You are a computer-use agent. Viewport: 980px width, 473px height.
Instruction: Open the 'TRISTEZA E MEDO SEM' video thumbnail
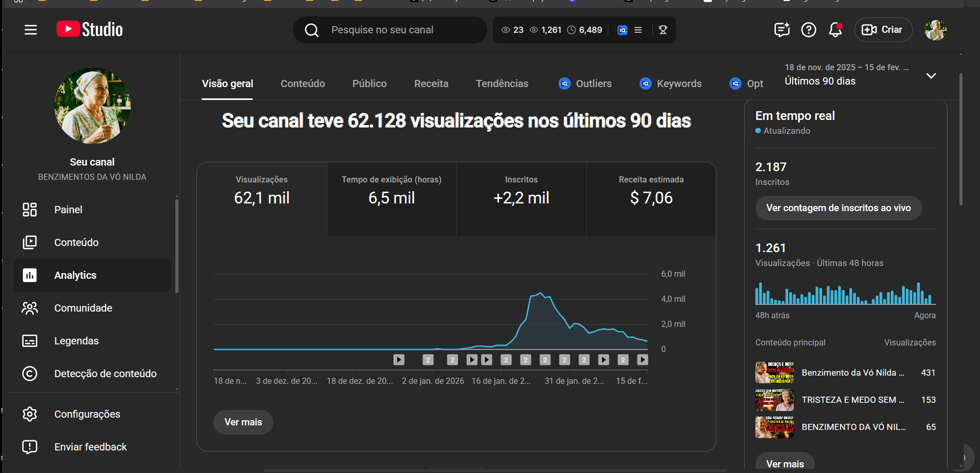click(774, 400)
